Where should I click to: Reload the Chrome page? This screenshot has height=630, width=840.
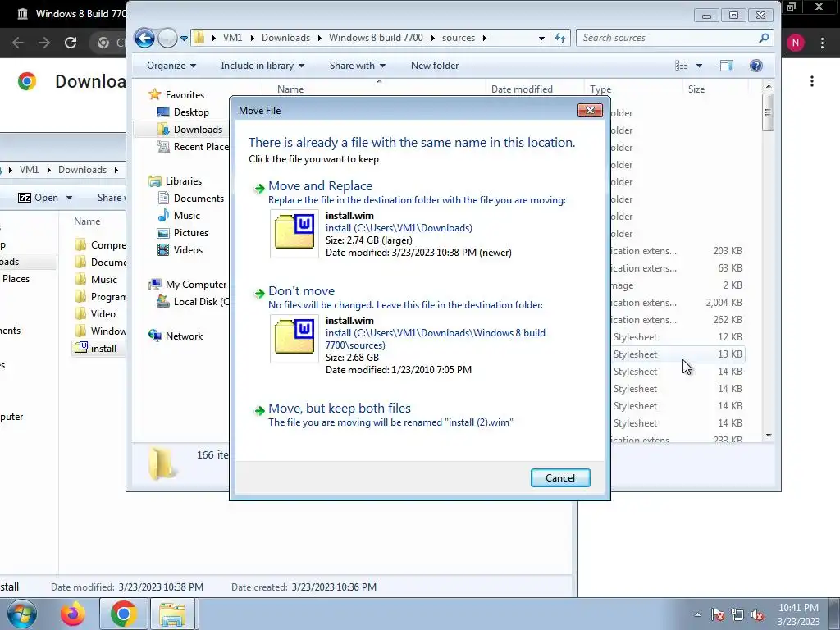coord(71,43)
